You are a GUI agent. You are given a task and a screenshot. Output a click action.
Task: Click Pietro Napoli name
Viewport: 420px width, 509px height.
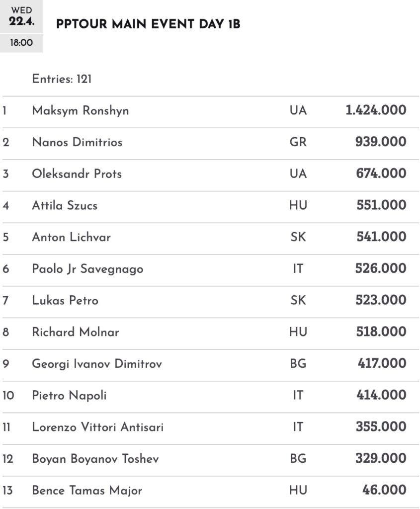point(69,396)
